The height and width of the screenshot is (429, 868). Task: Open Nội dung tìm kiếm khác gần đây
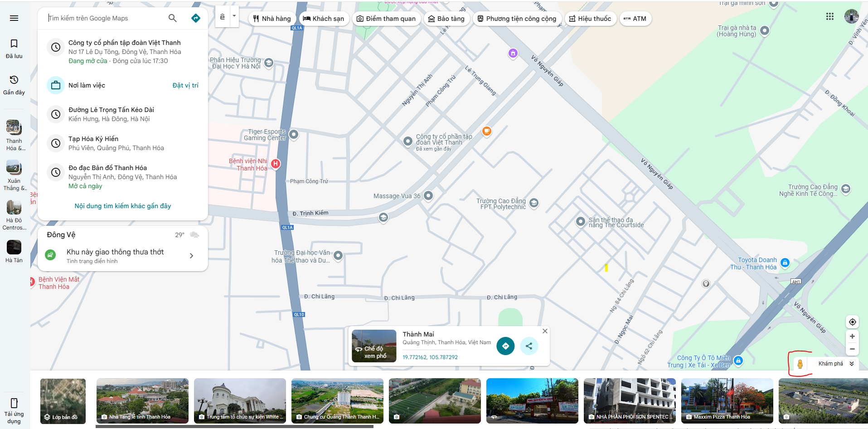pyautogui.click(x=123, y=206)
